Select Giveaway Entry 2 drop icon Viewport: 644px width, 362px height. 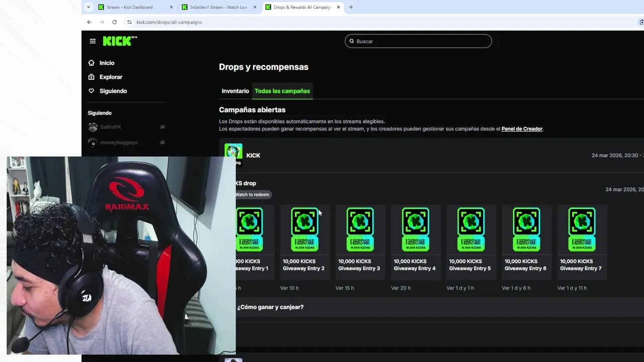[x=304, y=229]
